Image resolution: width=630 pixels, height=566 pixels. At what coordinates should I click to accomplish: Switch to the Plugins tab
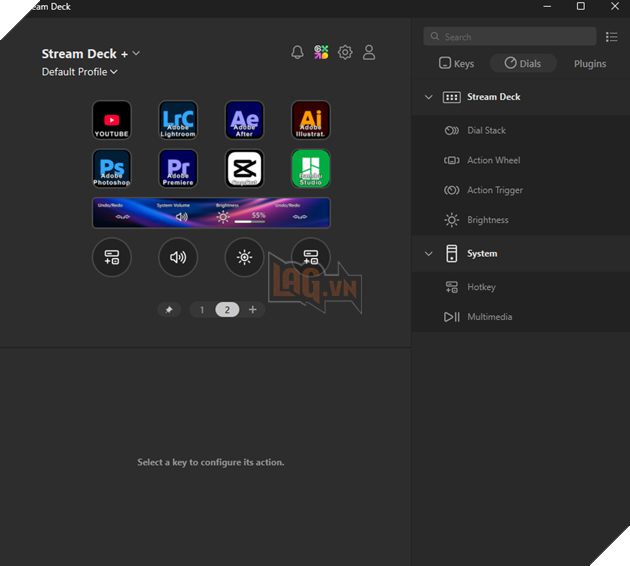pyautogui.click(x=590, y=63)
